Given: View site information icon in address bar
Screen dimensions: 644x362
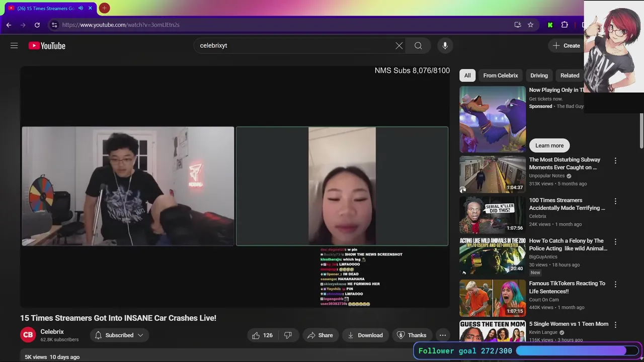Looking at the screenshot, I should click(54, 25).
